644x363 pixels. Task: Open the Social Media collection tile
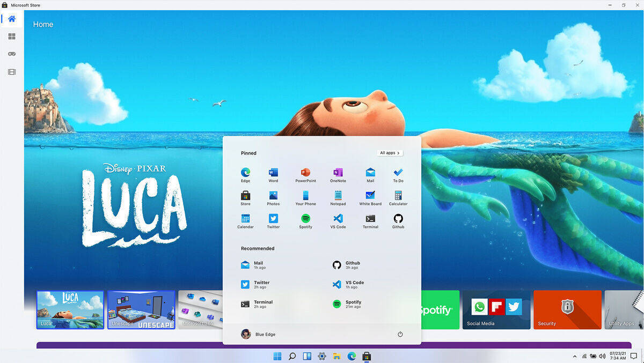(x=496, y=310)
